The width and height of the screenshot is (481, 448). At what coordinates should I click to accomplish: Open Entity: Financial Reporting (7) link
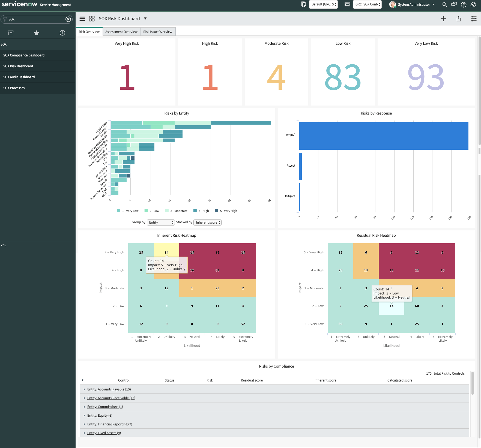click(x=110, y=424)
